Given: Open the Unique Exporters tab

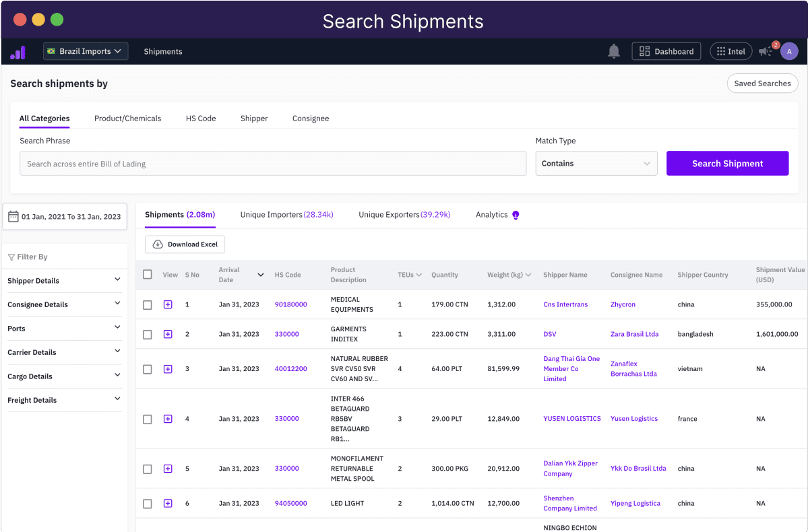Looking at the screenshot, I should coord(404,215).
